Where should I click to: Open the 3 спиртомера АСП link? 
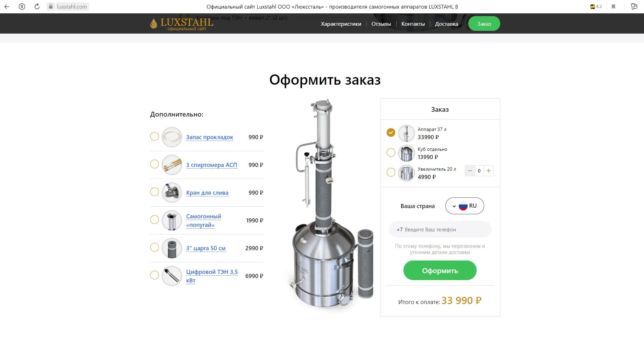pyautogui.click(x=212, y=165)
